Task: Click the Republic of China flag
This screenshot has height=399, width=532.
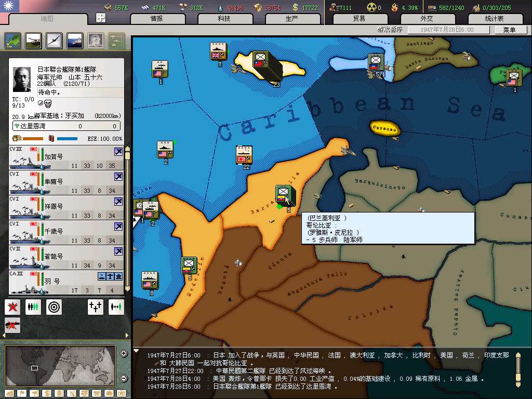Action: tap(9, 6)
